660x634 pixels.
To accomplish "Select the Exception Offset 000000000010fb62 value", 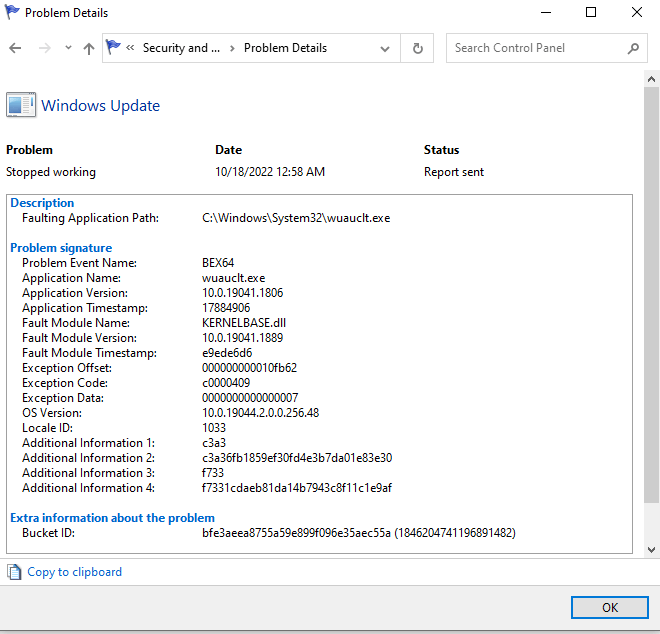I will pyautogui.click(x=249, y=368).
